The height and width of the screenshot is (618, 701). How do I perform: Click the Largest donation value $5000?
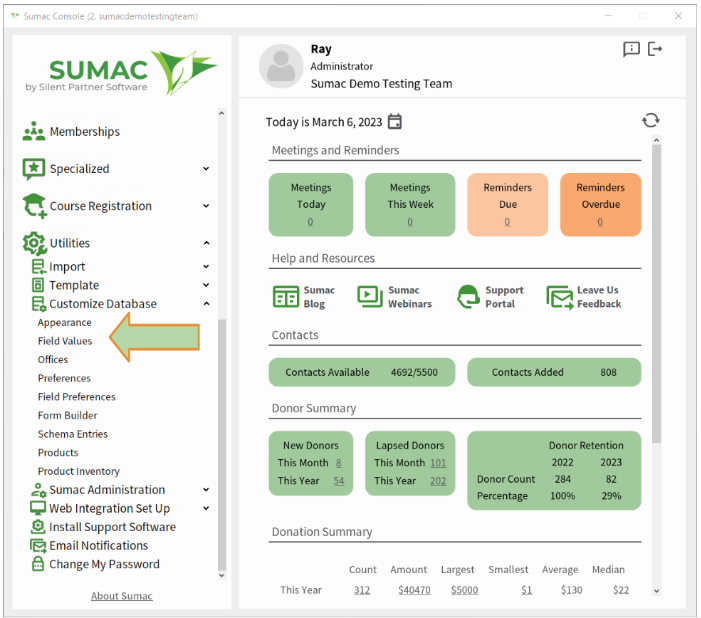(465, 590)
